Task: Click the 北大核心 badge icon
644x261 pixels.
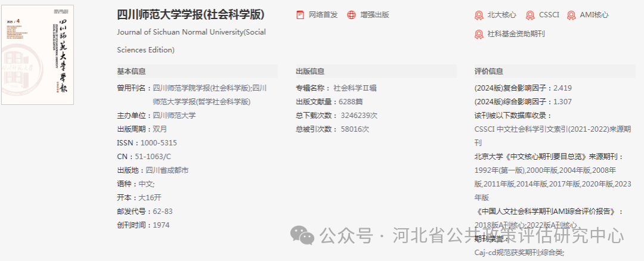Action: click(x=479, y=15)
